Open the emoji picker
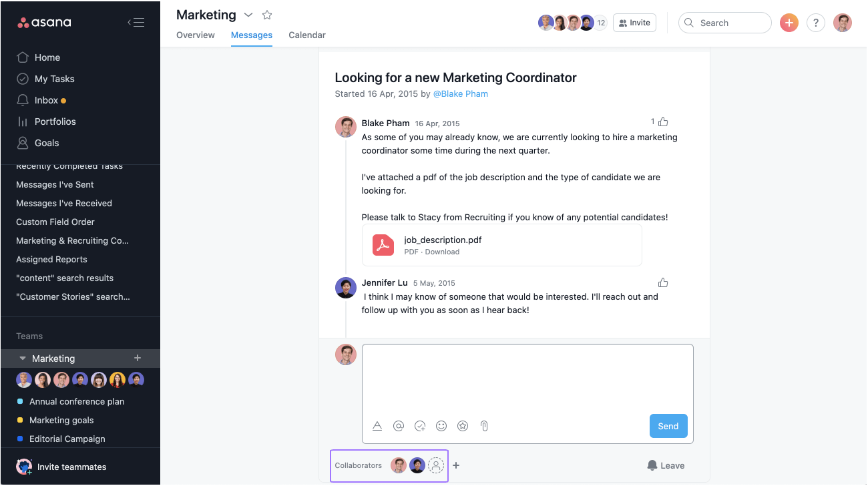868x486 pixels. point(441,426)
